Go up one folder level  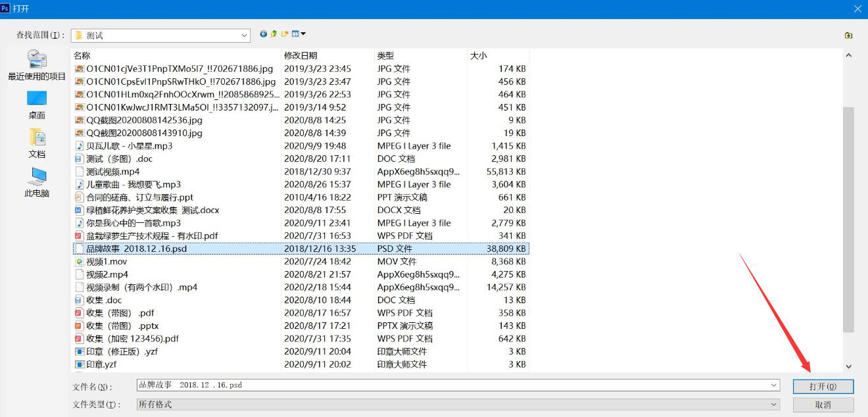(x=274, y=34)
